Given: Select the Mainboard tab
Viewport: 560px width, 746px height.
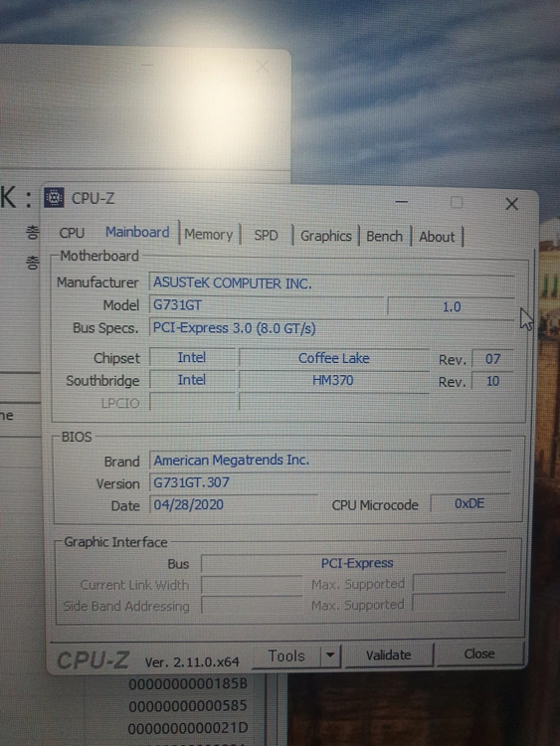Looking at the screenshot, I should click(x=137, y=232).
